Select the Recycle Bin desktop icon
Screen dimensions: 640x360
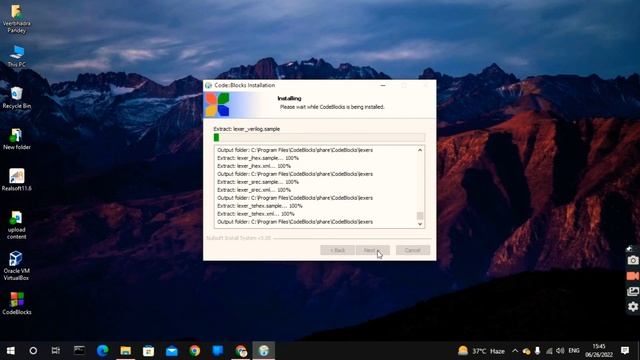pyautogui.click(x=17, y=98)
